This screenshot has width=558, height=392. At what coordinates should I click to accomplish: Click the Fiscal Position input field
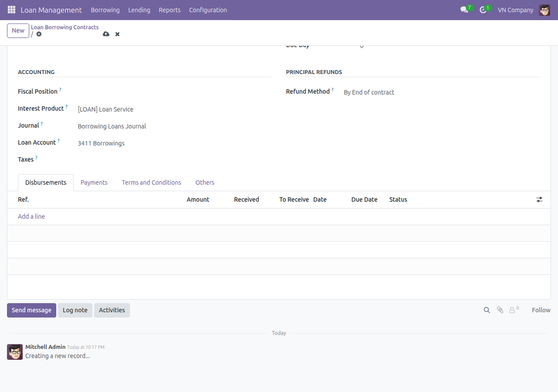tap(174, 92)
